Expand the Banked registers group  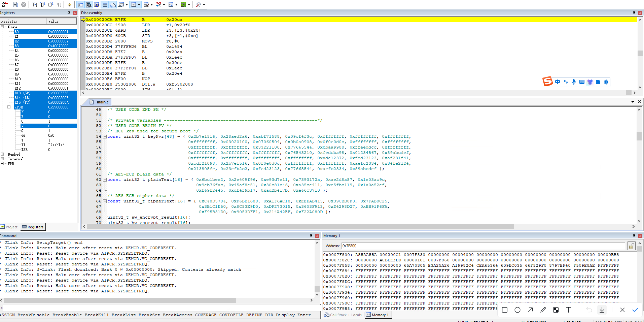[2, 154]
